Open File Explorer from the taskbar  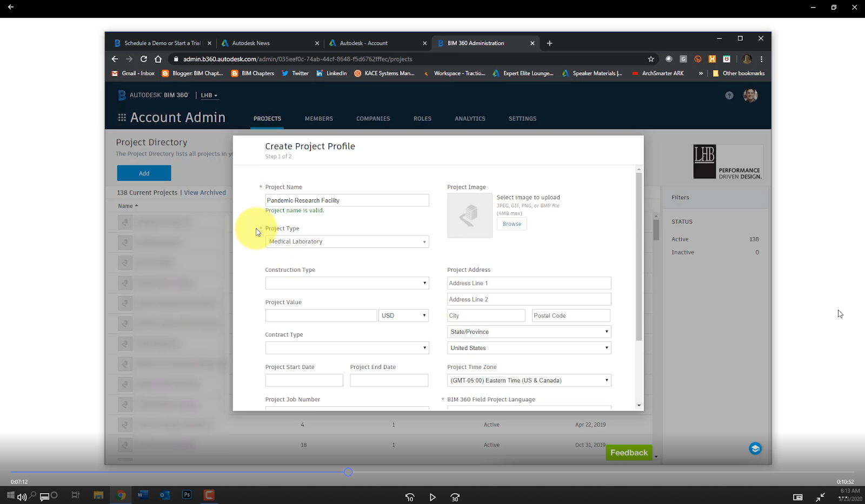pyautogui.click(x=98, y=495)
